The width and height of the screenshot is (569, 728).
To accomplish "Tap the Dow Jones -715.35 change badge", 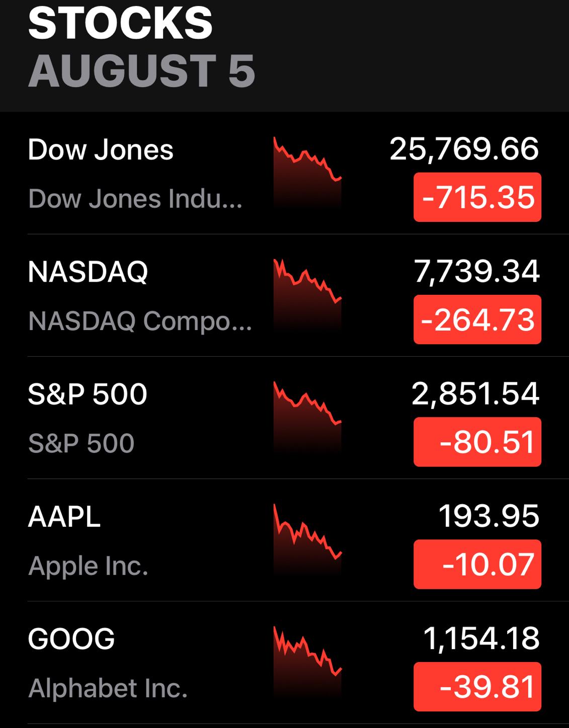I will click(477, 197).
